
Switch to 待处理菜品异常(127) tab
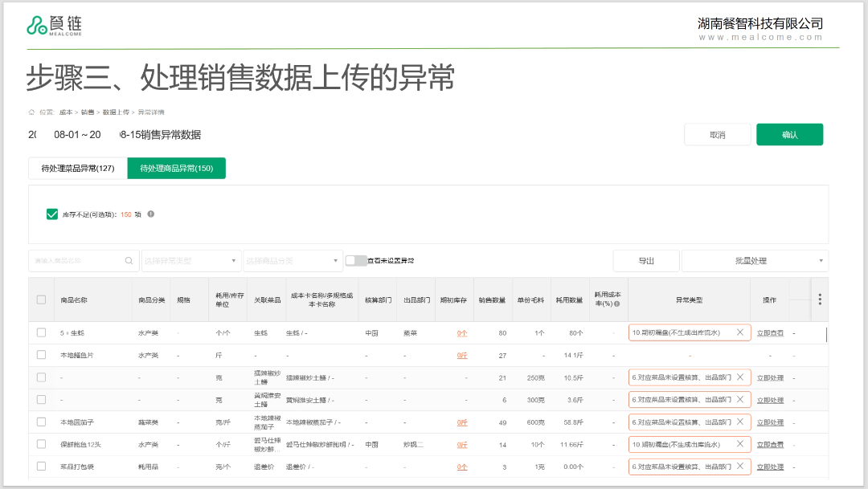click(78, 169)
